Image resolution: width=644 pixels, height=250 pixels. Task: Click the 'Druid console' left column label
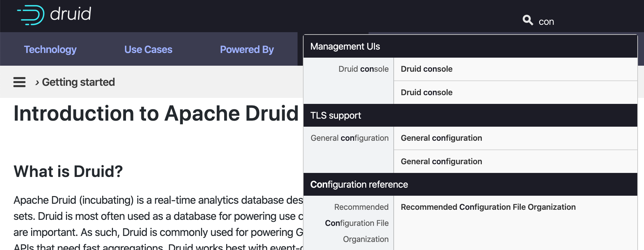click(364, 69)
